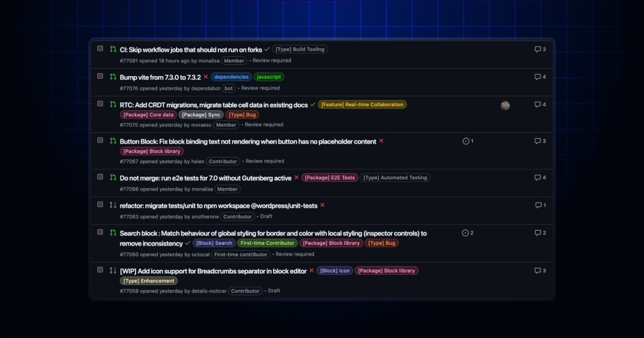The width and height of the screenshot is (644, 338).
Task: Click red failed status on Bump vite PR
Action: 206,77
